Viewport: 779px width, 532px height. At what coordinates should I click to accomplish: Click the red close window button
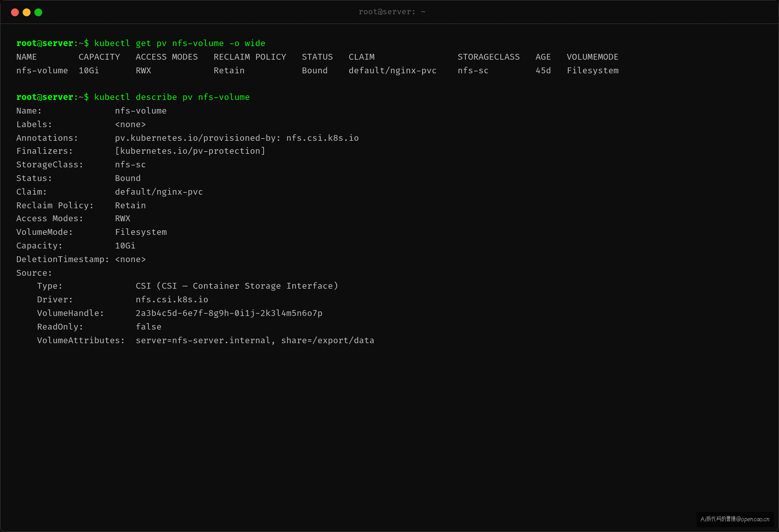[15, 12]
